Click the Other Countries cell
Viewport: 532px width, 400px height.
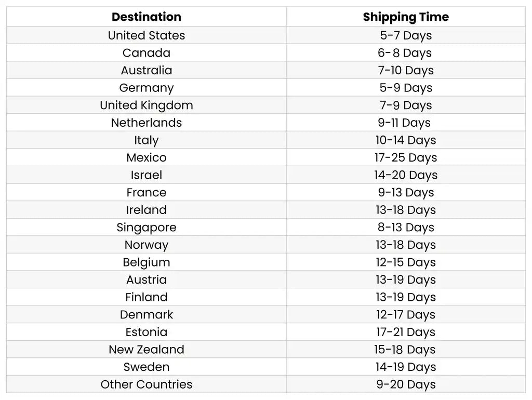[x=147, y=384]
